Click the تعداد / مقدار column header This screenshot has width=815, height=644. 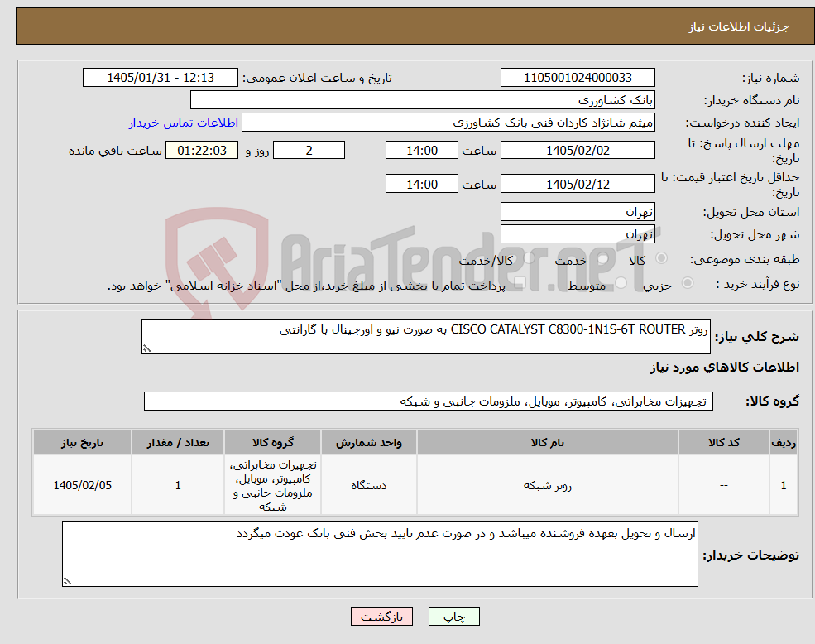pos(178,442)
